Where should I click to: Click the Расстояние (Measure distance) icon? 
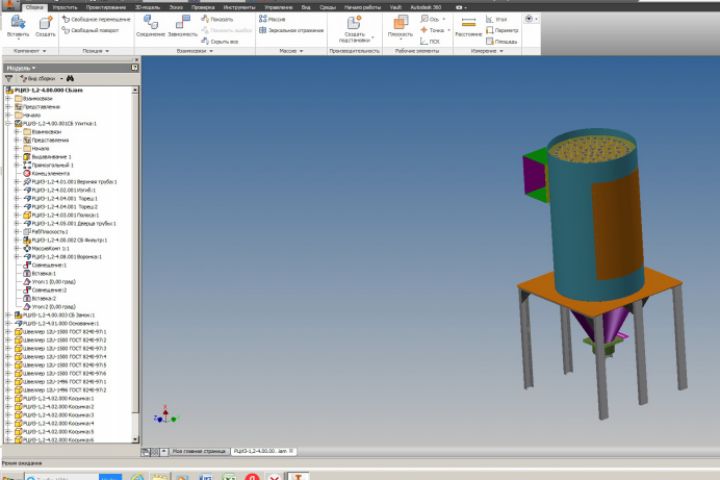click(468, 23)
